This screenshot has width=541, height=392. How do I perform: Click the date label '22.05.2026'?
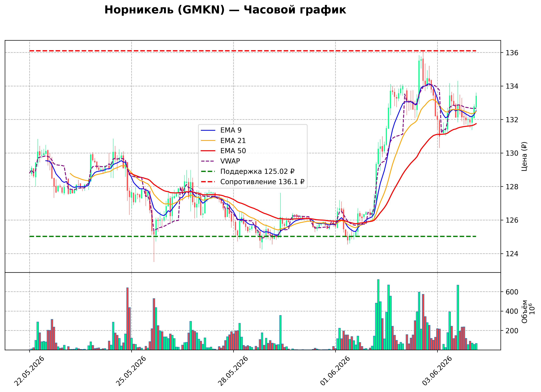(x=29, y=371)
